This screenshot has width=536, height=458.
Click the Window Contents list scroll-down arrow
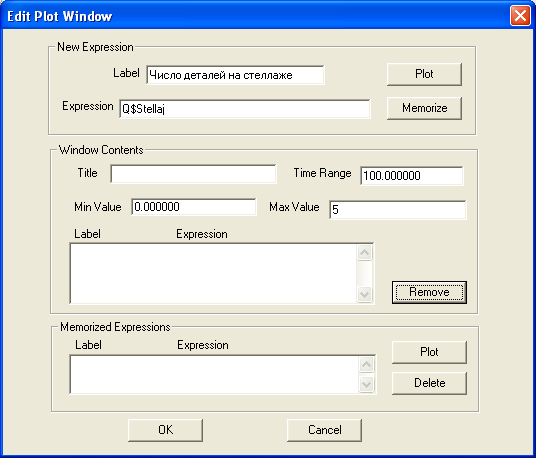(x=364, y=294)
